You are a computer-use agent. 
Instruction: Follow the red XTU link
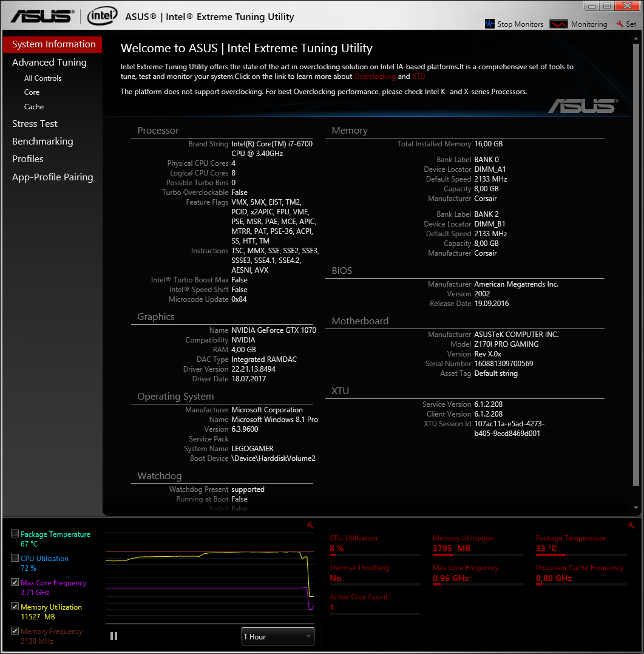[418, 77]
